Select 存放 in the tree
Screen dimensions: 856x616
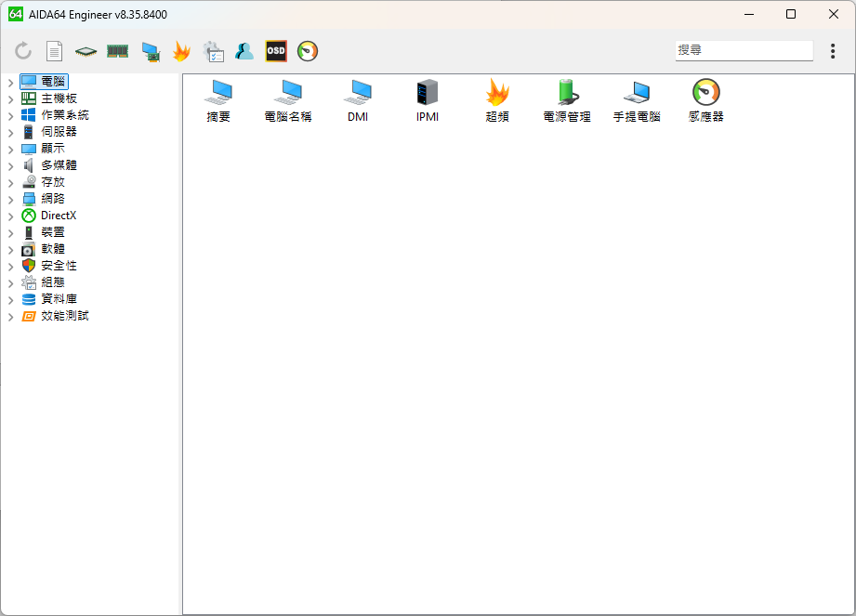pyautogui.click(x=43, y=182)
